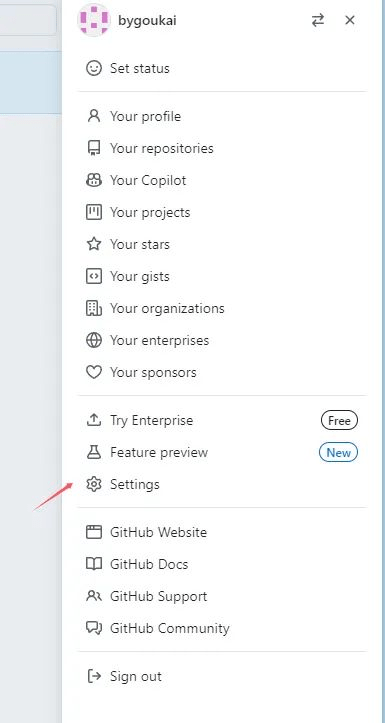The width and height of the screenshot is (385, 723).
Task: Click the Copilot icon
Action: point(94,180)
